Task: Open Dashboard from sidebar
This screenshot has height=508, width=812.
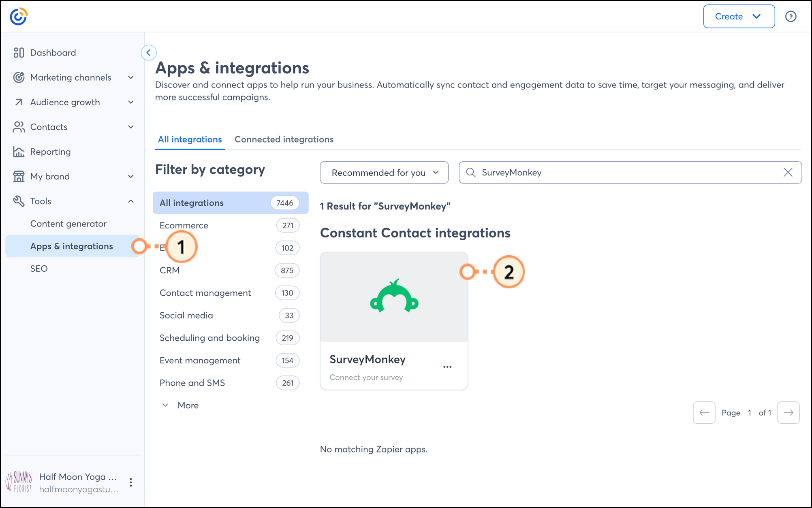Action: pyautogui.click(x=53, y=53)
